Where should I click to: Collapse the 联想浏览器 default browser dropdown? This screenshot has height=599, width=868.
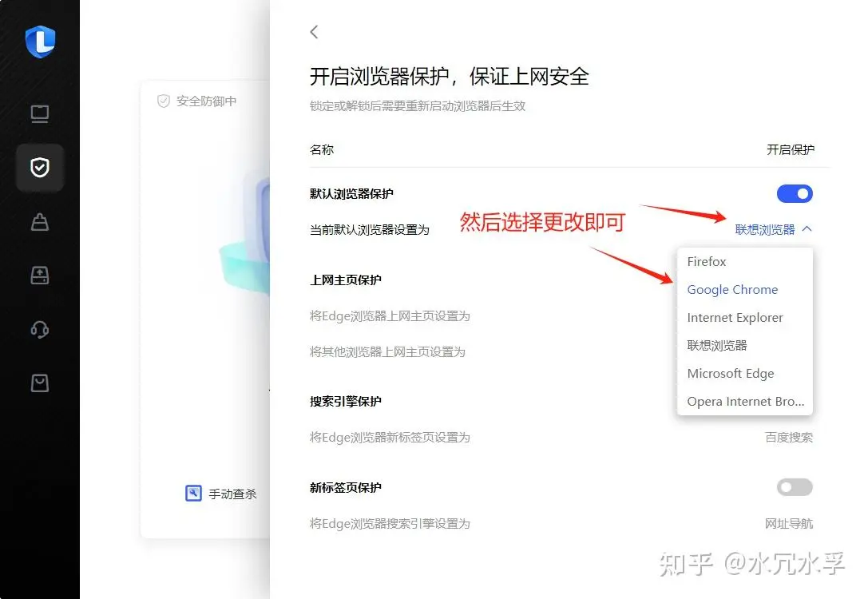(x=773, y=229)
